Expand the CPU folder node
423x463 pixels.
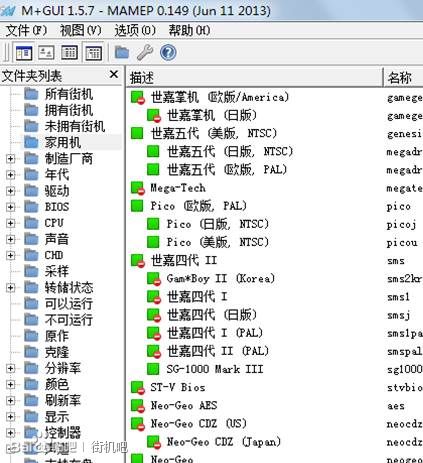coord(10,223)
